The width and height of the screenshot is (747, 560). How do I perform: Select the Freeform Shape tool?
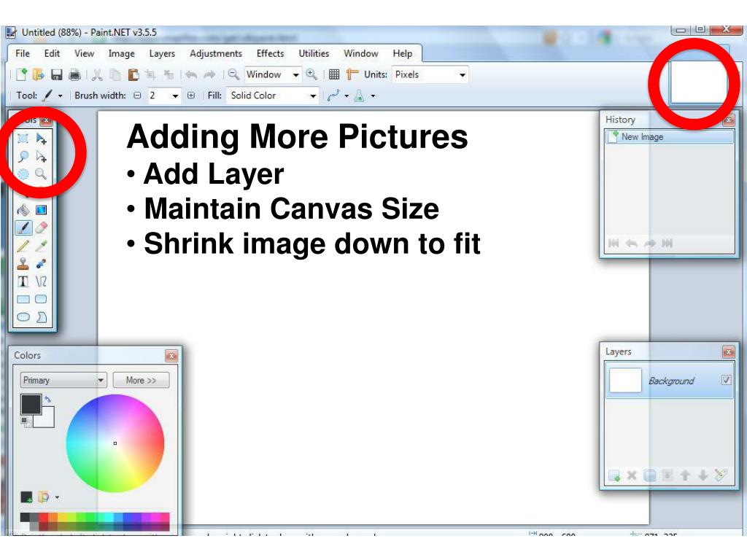tap(42, 316)
